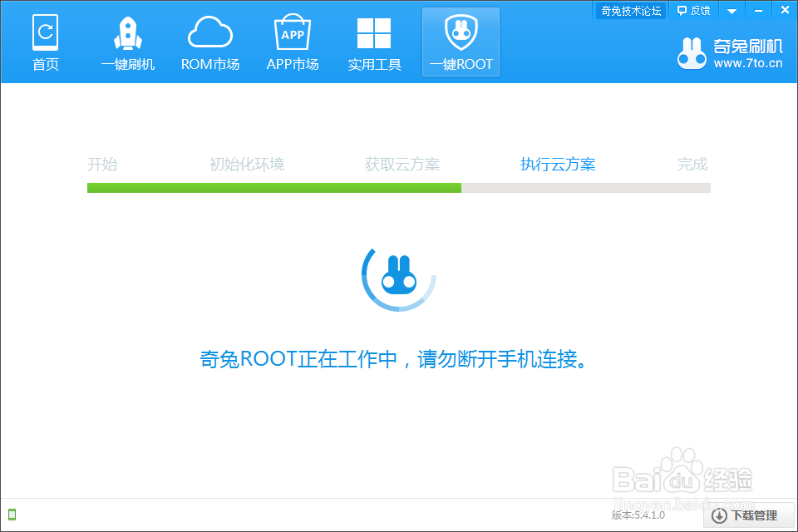
Task: Select the 一键刷机 rocket icon
Action: 127,33
